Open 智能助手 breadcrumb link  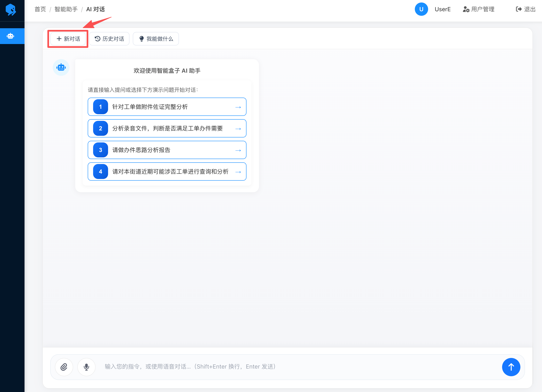click(x=66, y=9)
